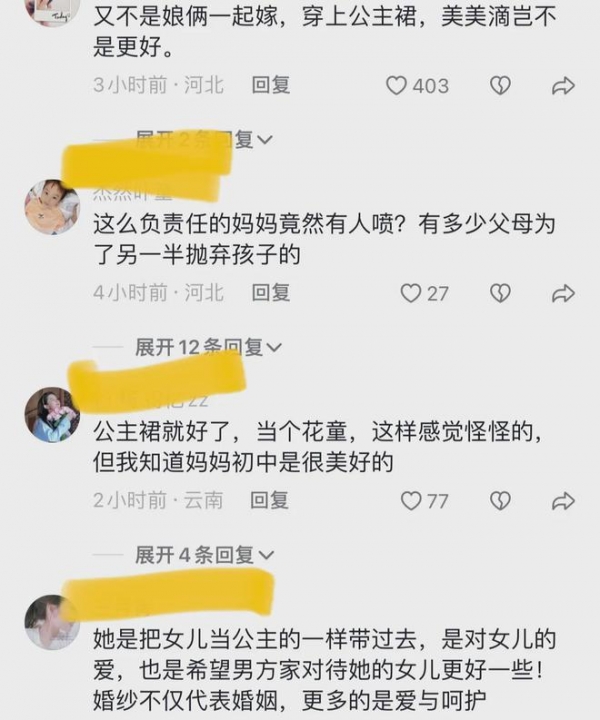Reply to the comment from 2小时前 云南
Screen dimensions: 600x720
[x=269, y=501]
